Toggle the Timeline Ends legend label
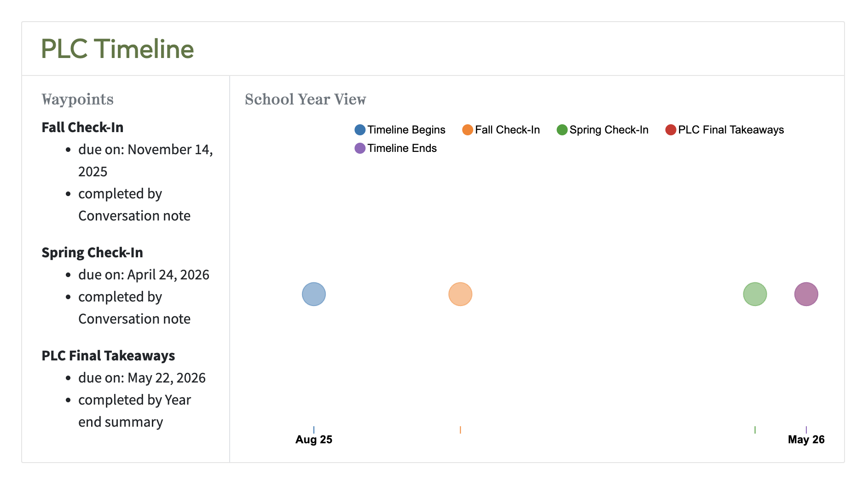 pyautogui.click(x=402, y=148)
